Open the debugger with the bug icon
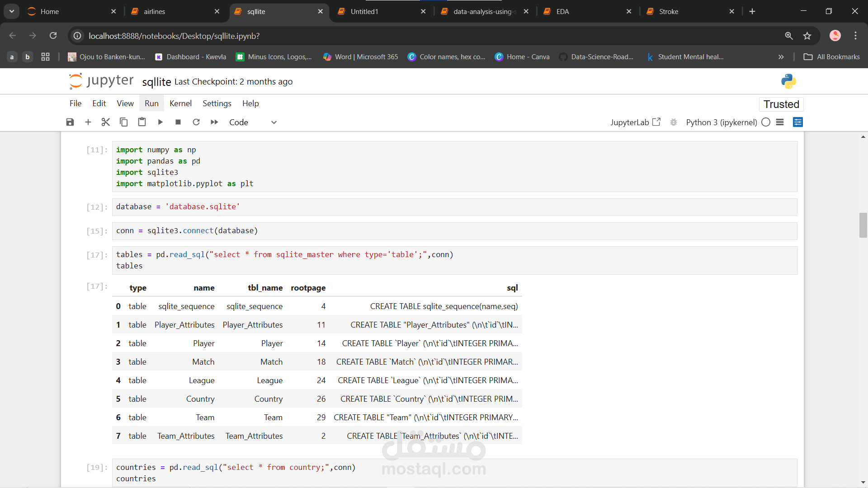Screen dimensions: 868x488 coord(674,122)
